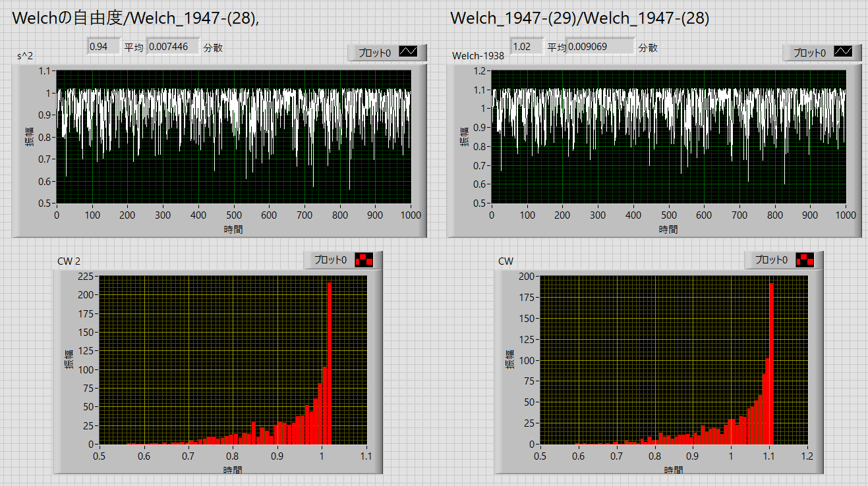Viewport: 868px width, 486px height.
Task: Click the title text Welchの自由度/Welch_1947-(28)
Action: pos(135,18)
